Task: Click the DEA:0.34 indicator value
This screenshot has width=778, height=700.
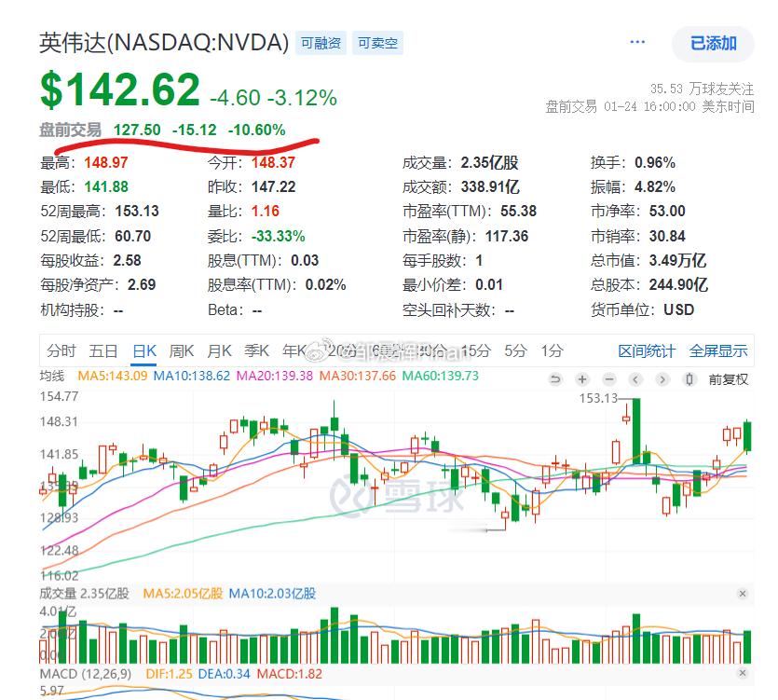Action: coord(224,674)
